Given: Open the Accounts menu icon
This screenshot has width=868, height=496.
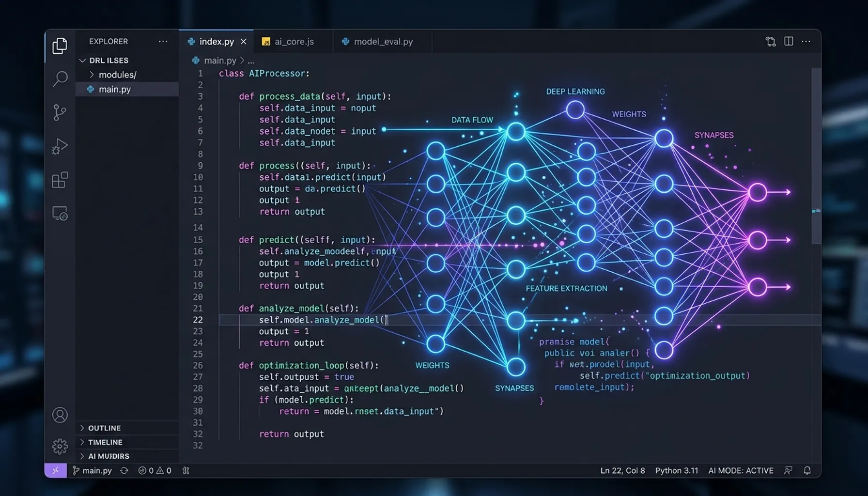Looking at the screenshot, I should click(x=60, y=415).
